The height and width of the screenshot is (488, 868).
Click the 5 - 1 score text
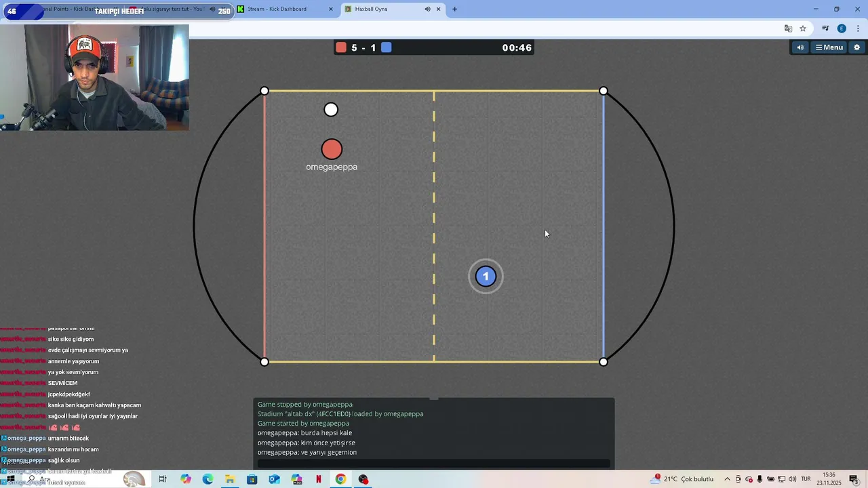(x=363, y=47)
